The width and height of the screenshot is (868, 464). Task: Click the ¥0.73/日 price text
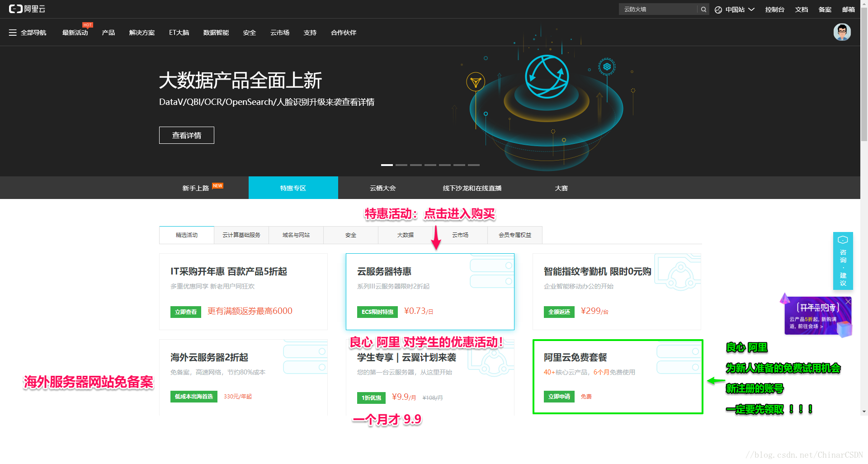tap(419, 311)
